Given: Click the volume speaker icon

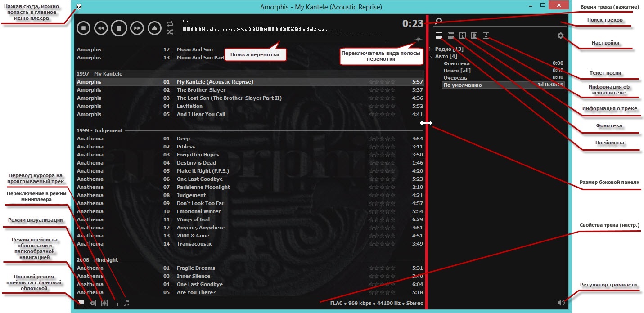Looking at the screenshot, I should point(560,303).
